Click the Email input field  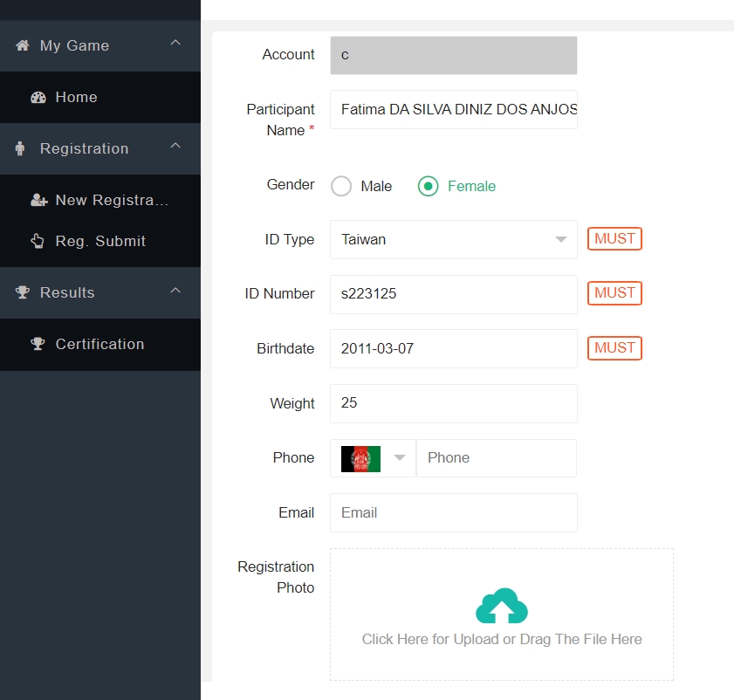coord(453,512)
